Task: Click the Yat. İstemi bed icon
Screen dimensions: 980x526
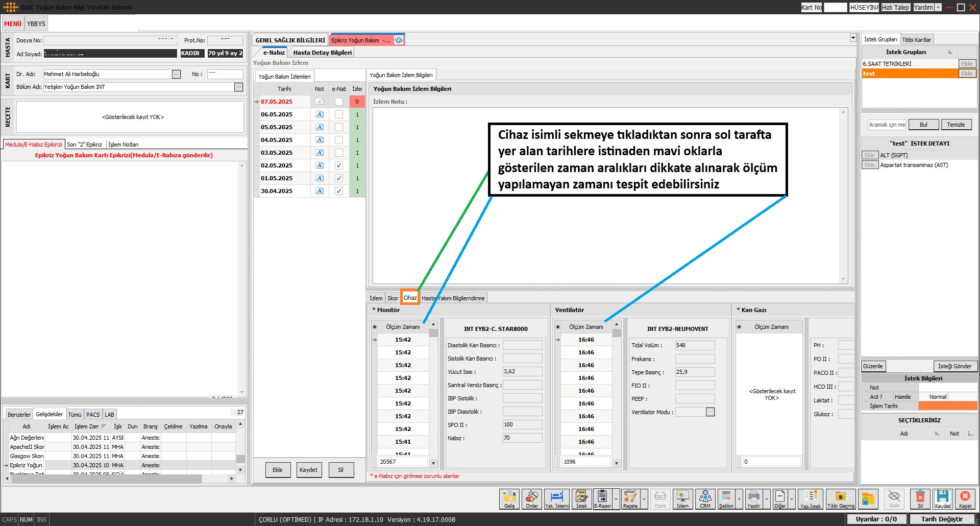Action: point(556,498)
